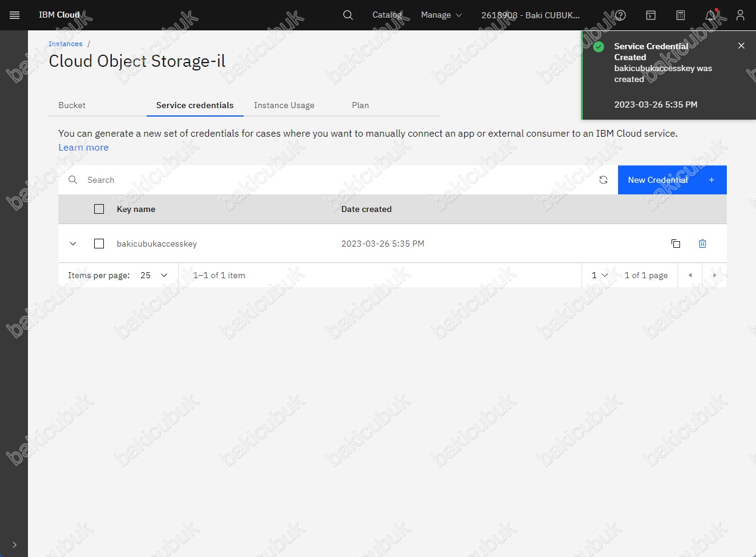Image resolution: width=756 pixels, height=557 pixels.
Task: Click the Cloud Object Storage-il title
Action: tap(137, 61)
